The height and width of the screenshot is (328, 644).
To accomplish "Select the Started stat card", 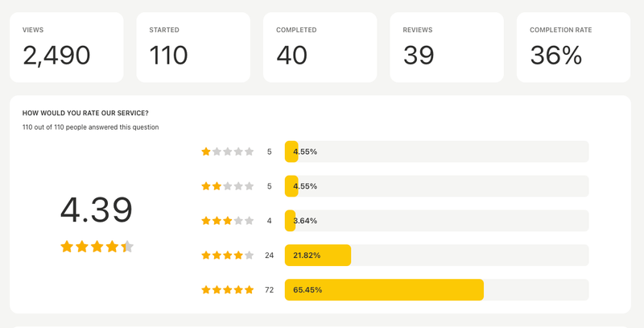I will click(193, 47).
